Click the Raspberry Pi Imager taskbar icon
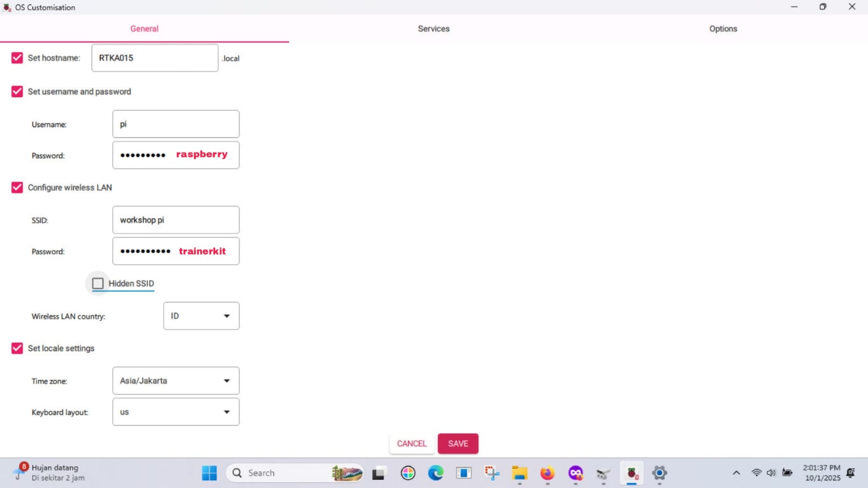The height and width of the screenshot is (488, 868). pyautogui.click(x=631, y=473)
